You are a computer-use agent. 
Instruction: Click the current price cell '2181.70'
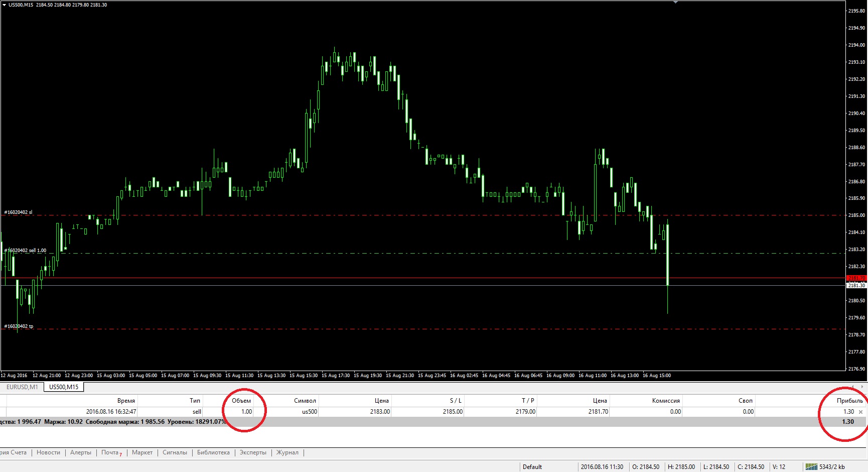pos(598,412)
